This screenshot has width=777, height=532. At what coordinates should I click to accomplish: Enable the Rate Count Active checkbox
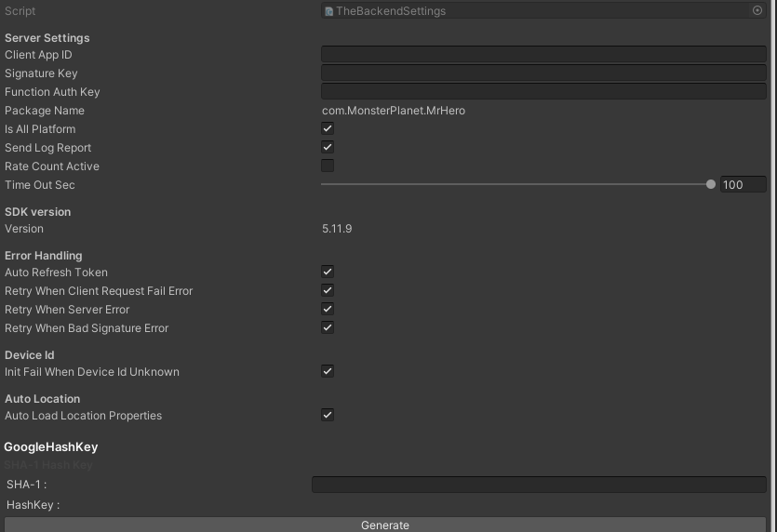(328, 166)
